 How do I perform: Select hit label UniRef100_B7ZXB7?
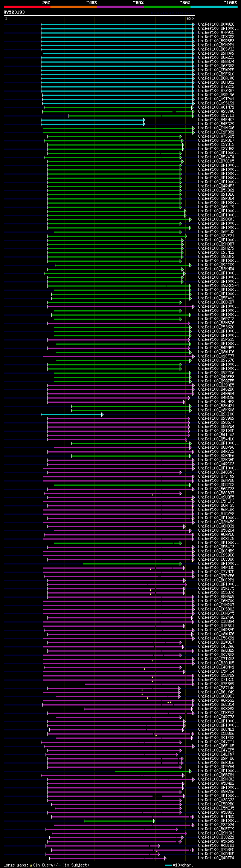(216, 91)
